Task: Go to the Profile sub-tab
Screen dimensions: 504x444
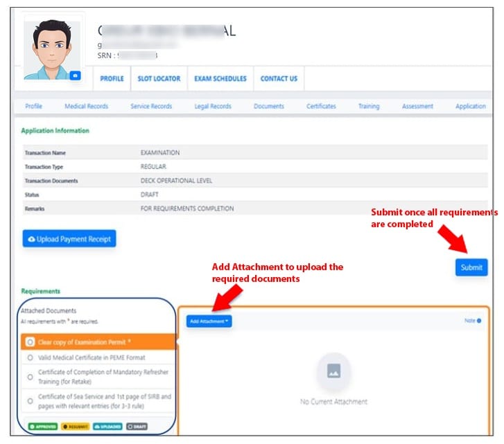Action: [34, 106]
